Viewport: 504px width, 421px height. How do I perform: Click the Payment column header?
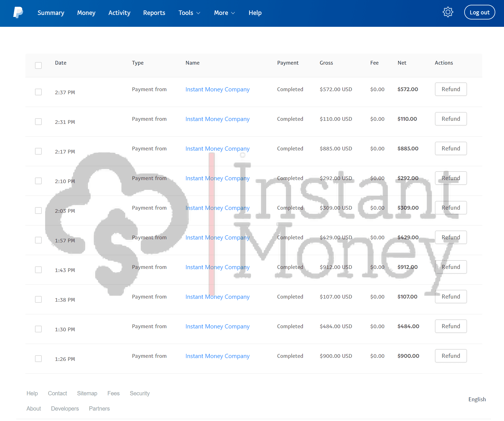(288, 63)
